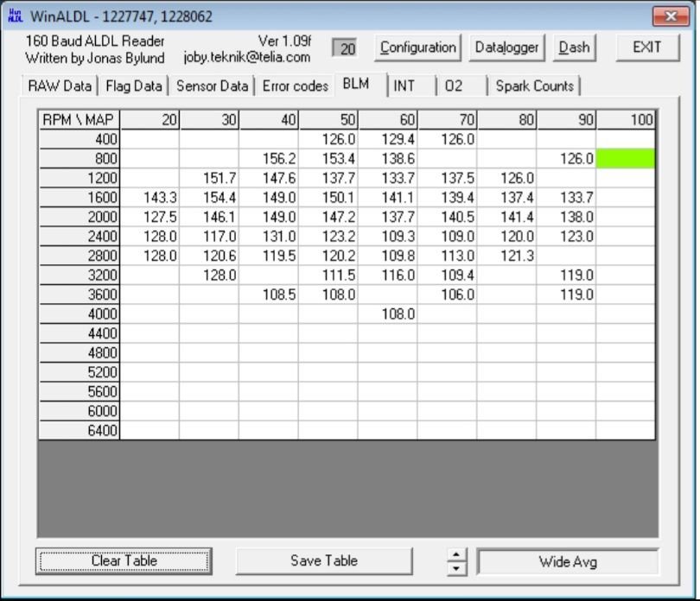
Task: Open the Sensor Data tab
Action: pos(212,85)
